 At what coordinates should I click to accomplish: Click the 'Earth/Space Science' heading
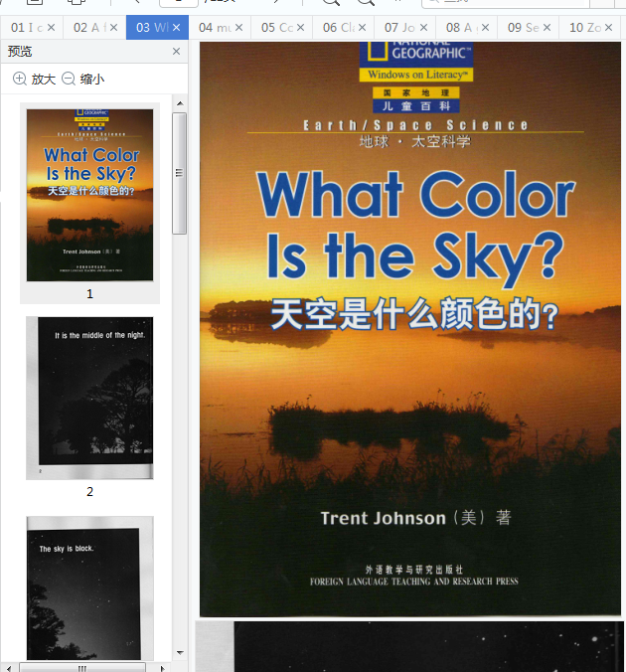415,125
